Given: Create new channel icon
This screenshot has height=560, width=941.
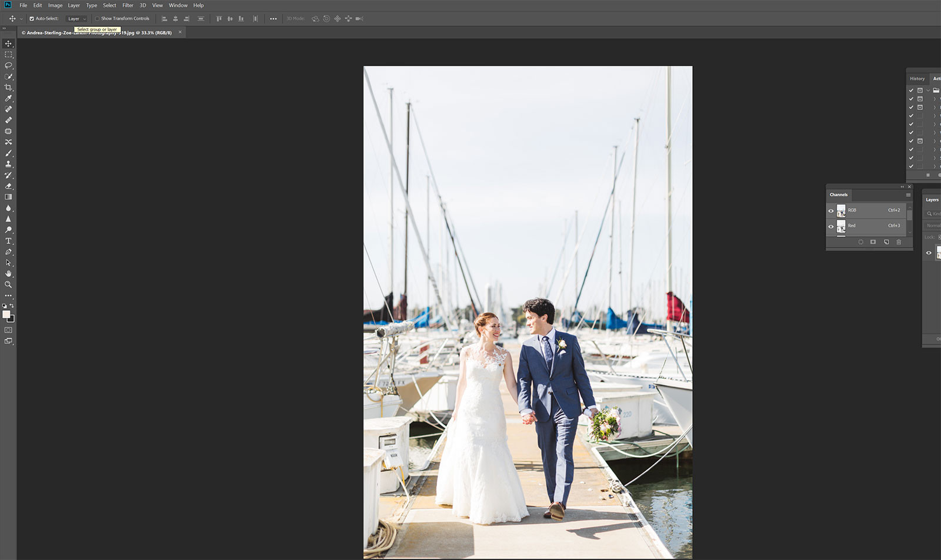Looking at the screenshot, I should click(x=886, y=242).
